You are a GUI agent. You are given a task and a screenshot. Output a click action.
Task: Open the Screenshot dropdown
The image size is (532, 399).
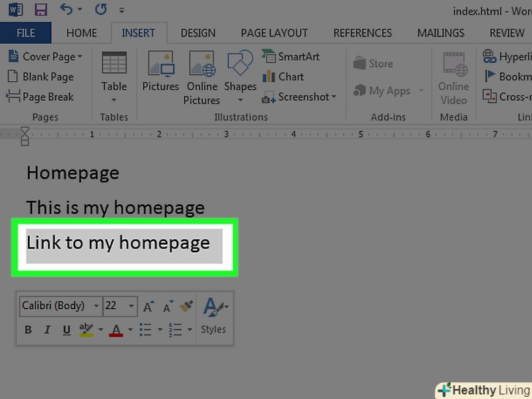[300, 96]
